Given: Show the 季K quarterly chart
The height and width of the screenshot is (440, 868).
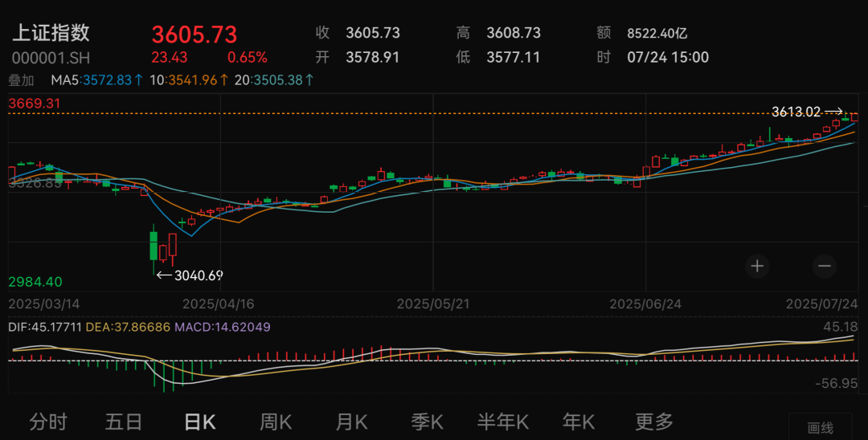Looking at the screenshot, I should click(427, 422).
